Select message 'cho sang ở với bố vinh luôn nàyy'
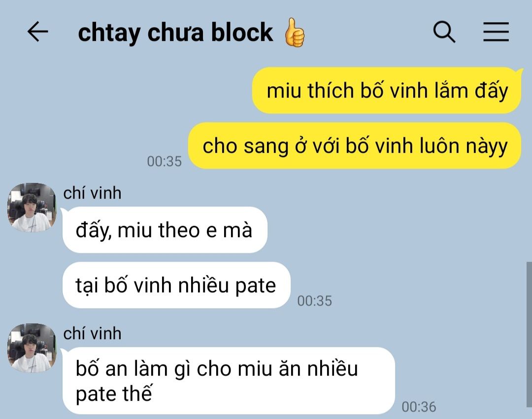 (x=355, y=146)
